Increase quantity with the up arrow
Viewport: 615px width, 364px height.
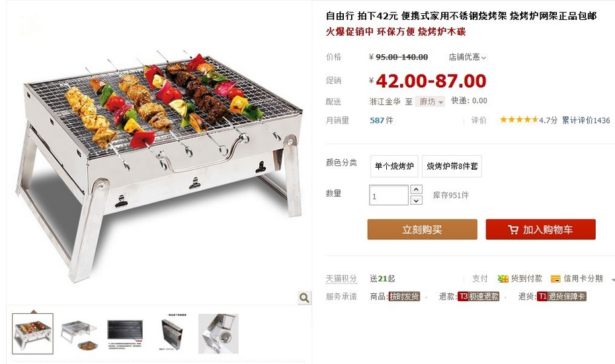click(416, 189)
